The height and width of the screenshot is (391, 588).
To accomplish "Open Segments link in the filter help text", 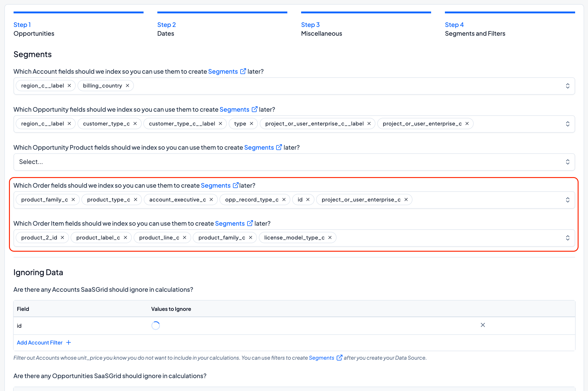I will pos(321,358).
